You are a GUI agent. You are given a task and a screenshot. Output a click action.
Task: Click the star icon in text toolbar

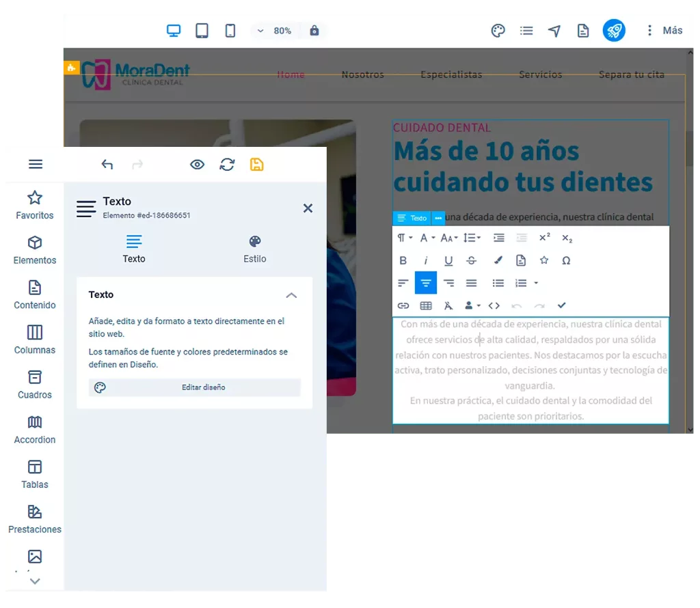[543, 260]
